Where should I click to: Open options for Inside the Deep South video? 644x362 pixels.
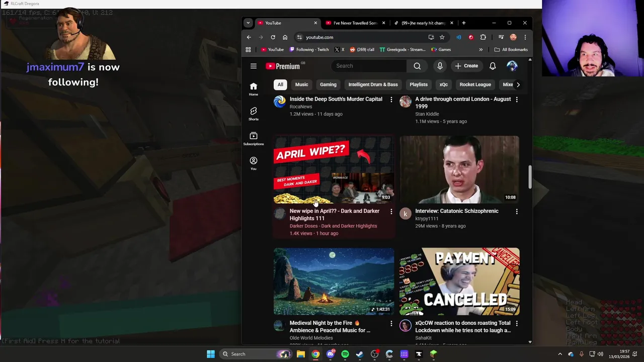pyautogui.click(x=391, y=100)
